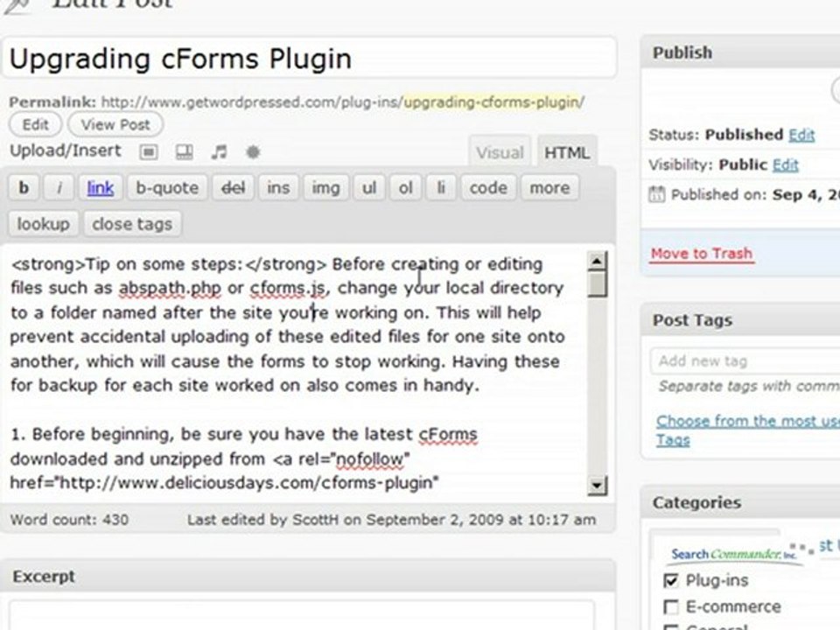This screenshot has height=630, width=840.
Task: Click the code quicktag button
Action: point(488,188)
